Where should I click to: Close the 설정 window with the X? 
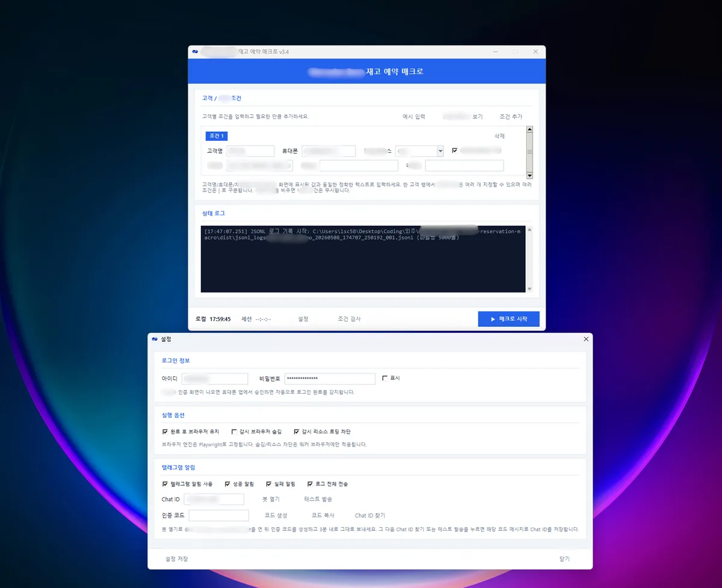click(586, 339)
